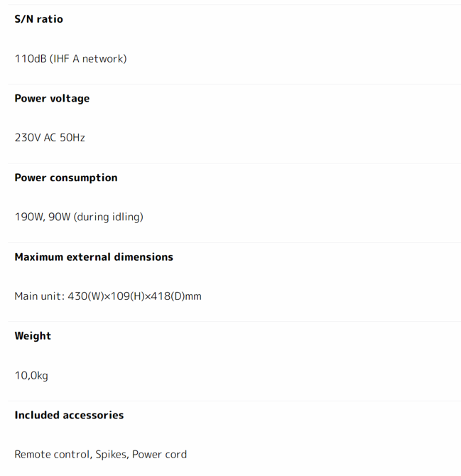Click the 230V AC 50Hz text
461x476 pixels.
click(50, 138)
